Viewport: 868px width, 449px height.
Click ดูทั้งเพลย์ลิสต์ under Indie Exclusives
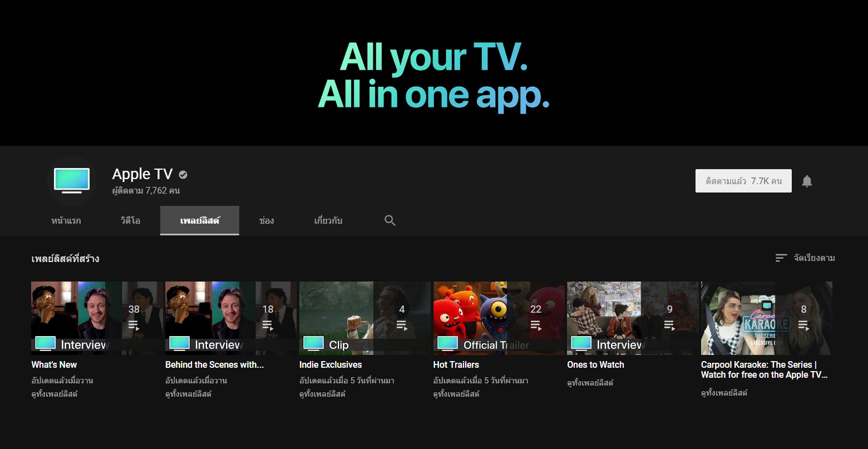(322, 393)
